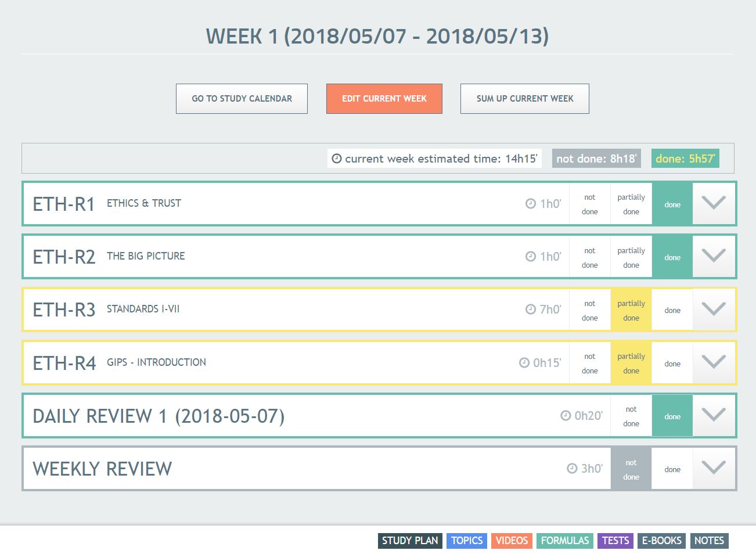Open the Videos tab in bottom bar
756x554 pixels.
(512, 541)
